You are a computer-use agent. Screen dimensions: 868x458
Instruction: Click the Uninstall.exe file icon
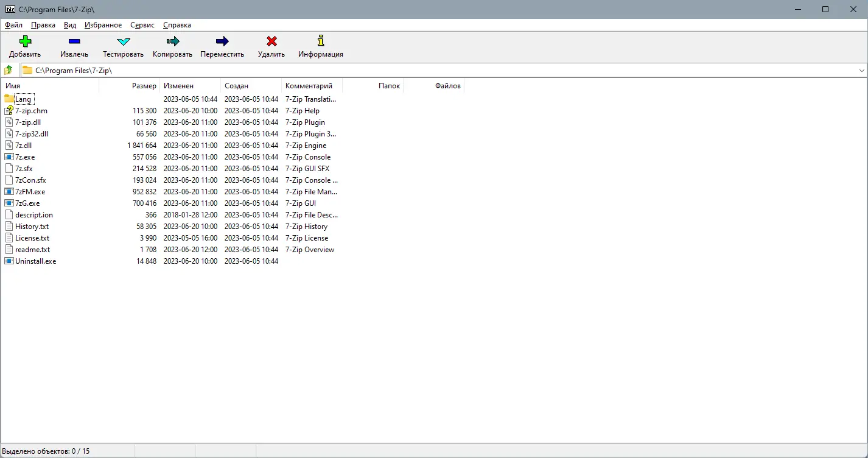click(x=9, y=261)
